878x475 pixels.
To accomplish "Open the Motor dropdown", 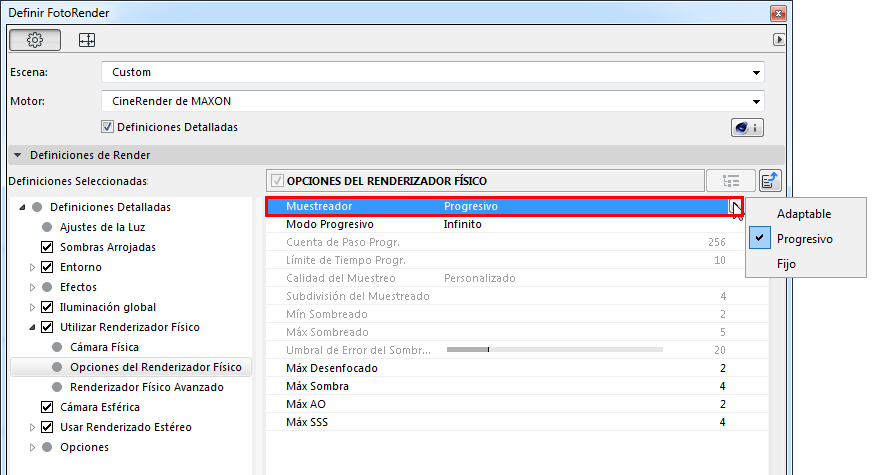I will click(x=433, y=101).
